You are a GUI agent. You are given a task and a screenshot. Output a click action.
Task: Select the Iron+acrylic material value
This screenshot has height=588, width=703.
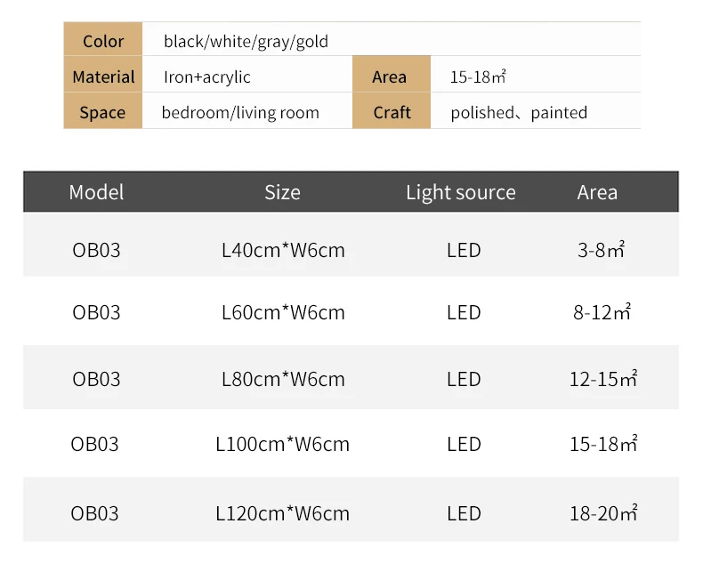pos(206,77)
